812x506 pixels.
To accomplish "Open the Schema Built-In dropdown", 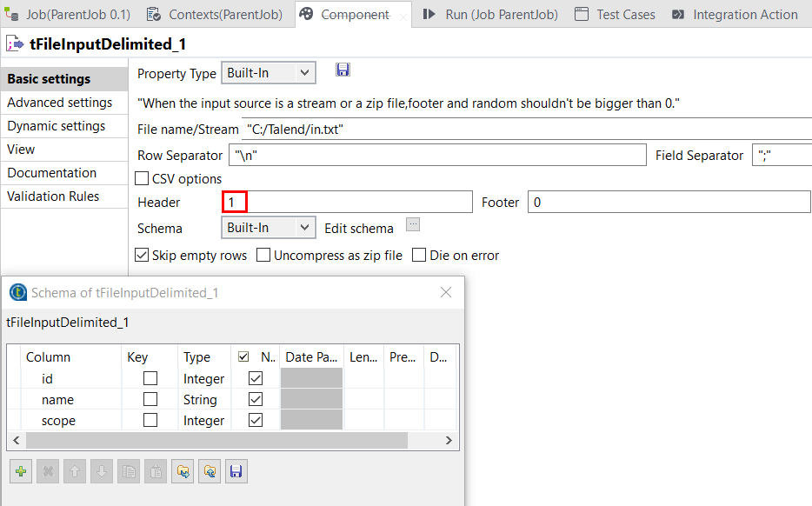I will pos(269,228).
